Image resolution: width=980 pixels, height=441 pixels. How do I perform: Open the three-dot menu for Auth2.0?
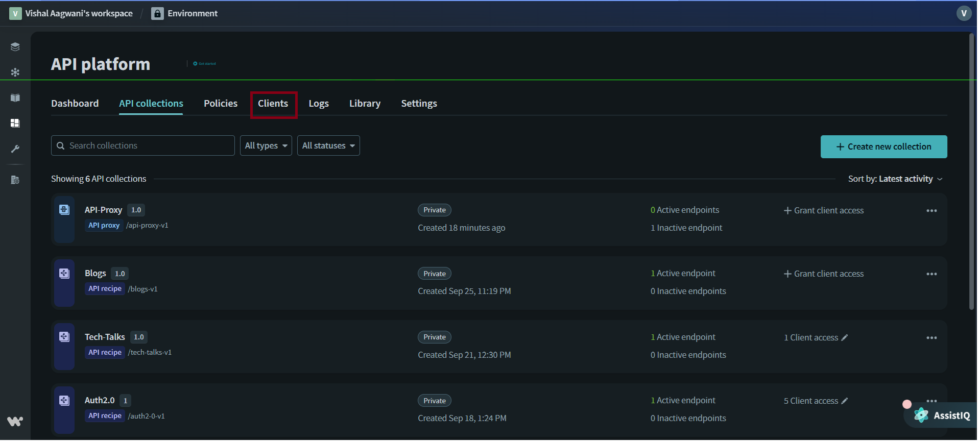[931, 401]
